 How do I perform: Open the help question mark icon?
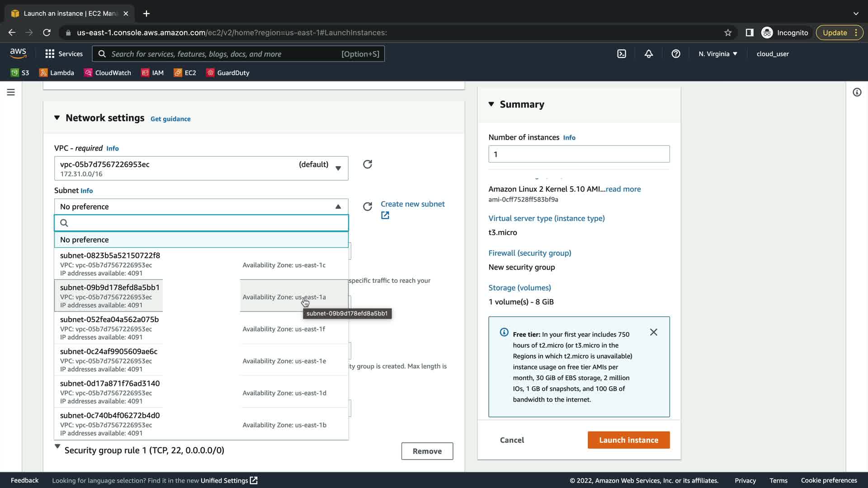[676, 54]
